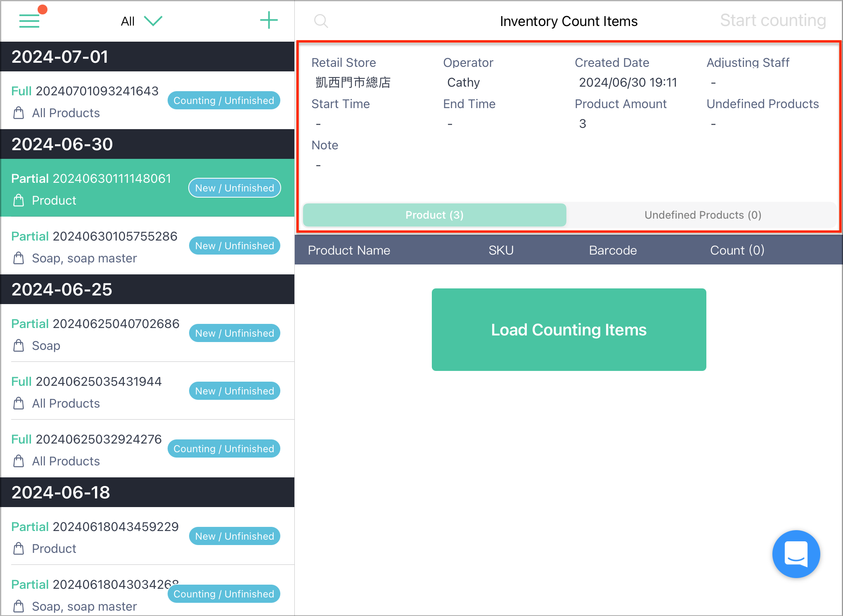Screen dimensions: 843x616
Task: Click New / Unfinished badge for 20240630111148061
Action: 234,188
